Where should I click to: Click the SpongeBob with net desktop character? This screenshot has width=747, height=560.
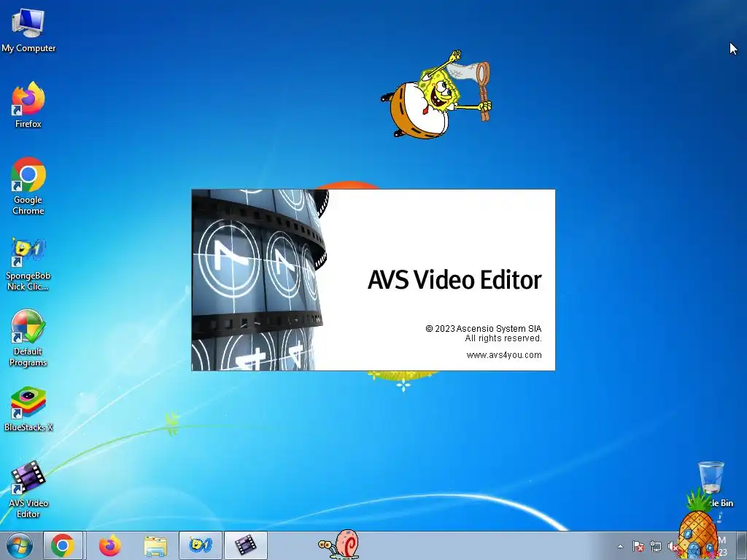coord(436,95)
